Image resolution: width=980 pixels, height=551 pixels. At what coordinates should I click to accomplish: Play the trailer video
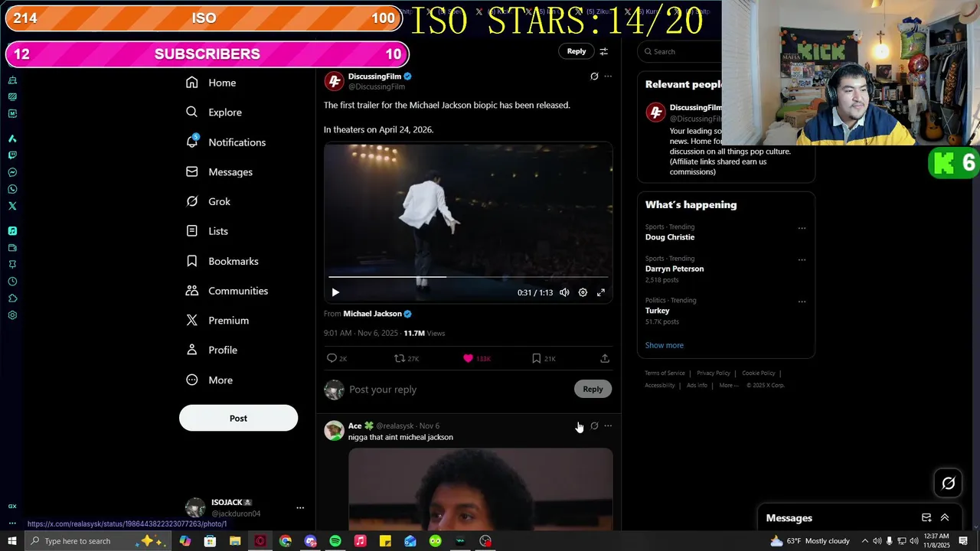tap(335, 292)
